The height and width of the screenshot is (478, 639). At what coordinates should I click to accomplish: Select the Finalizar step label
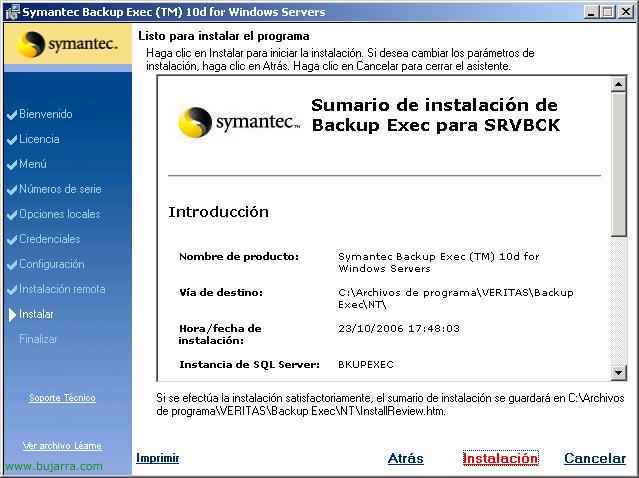[38, 339]
